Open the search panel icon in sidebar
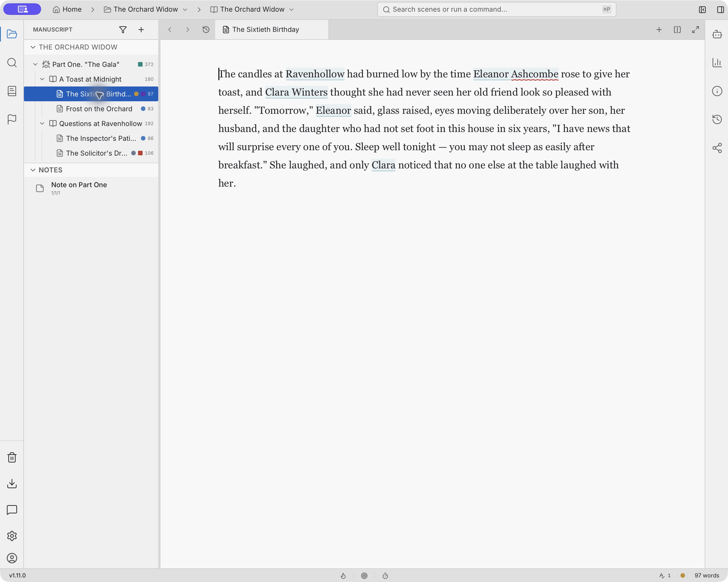Viewport: 728px width, 582px height. [x=12, y=63]
